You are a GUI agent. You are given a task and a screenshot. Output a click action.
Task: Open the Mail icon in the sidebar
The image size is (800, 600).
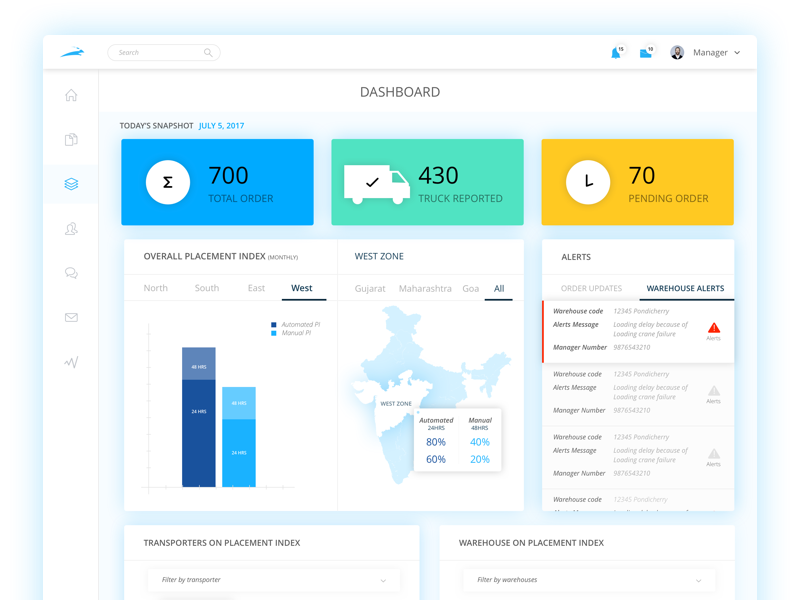coord(70,317)
